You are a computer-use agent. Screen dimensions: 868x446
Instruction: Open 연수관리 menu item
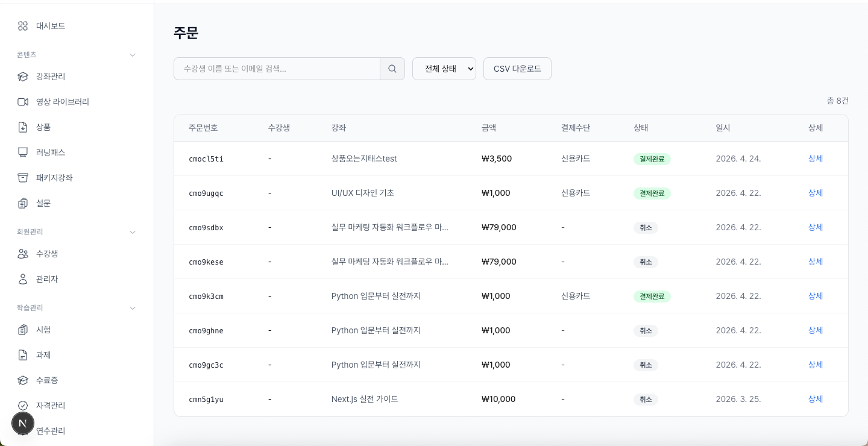[77, 431]
